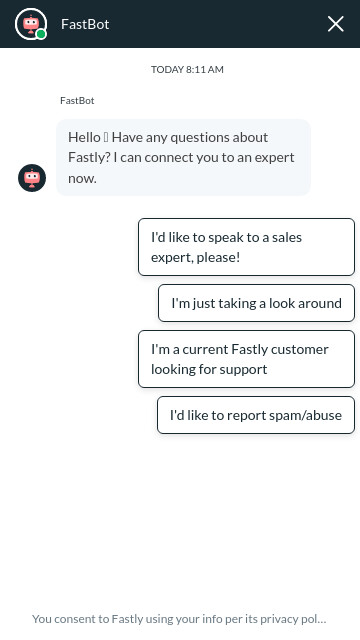Click the ellipsis ending the consent text
The width and height of the screenshot is (360, 640).
coord(322,620)
